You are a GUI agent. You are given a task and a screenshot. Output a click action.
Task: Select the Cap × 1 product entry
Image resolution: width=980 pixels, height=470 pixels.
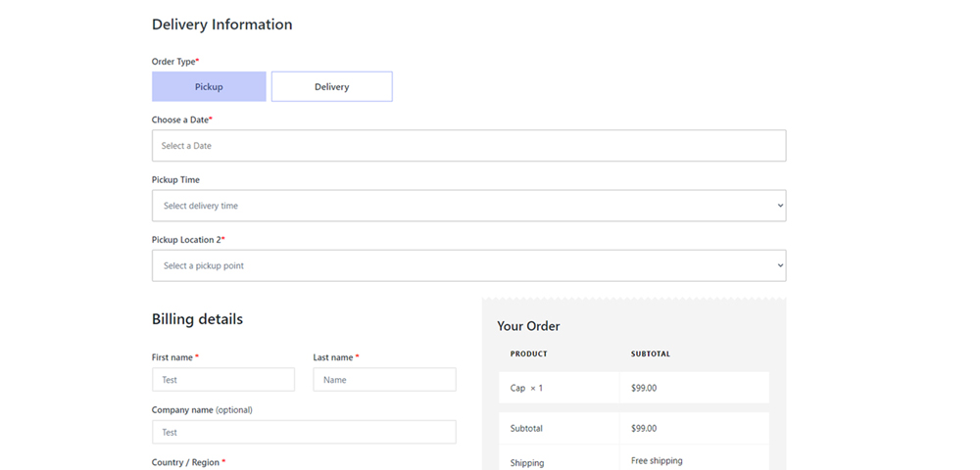coord(526,388)
